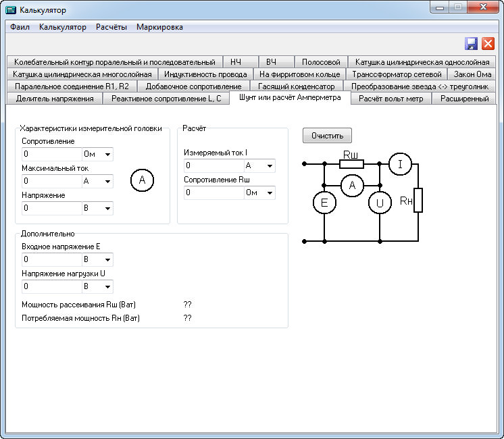Open the Трансформатор сетевой tab

[x=397, y=74]
